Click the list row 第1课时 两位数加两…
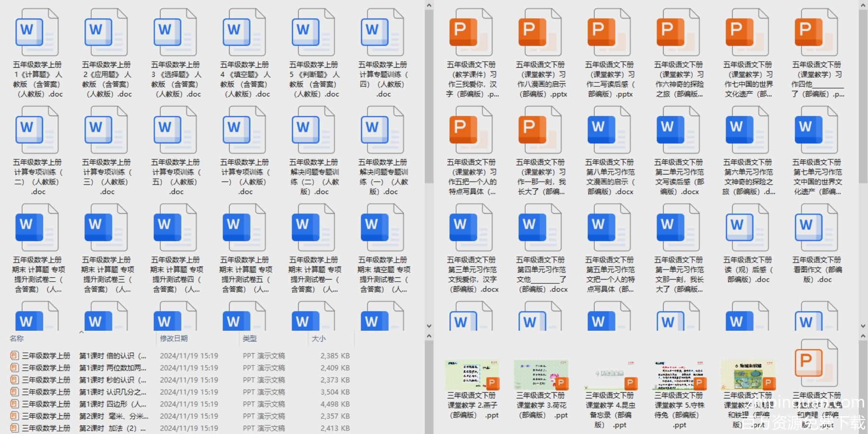This screenshot has width=868, height=434. [180, 368]
